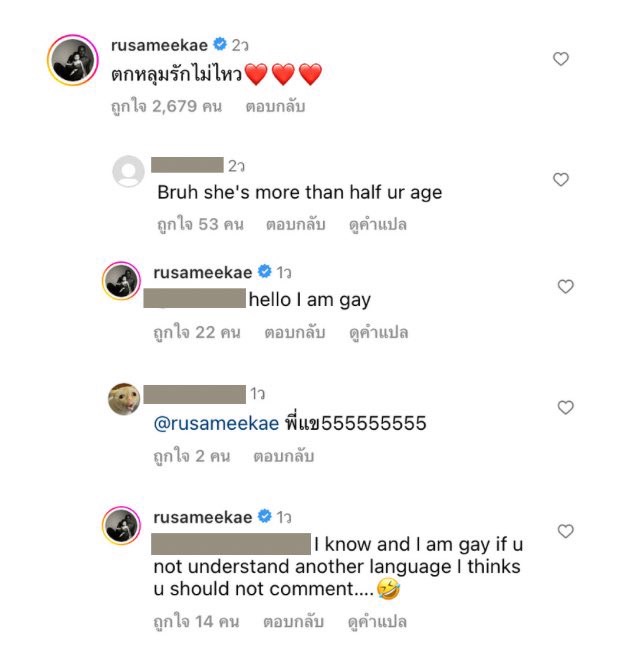Click ตอบกลับ under the 2,679 likes comment

[275, 107]
